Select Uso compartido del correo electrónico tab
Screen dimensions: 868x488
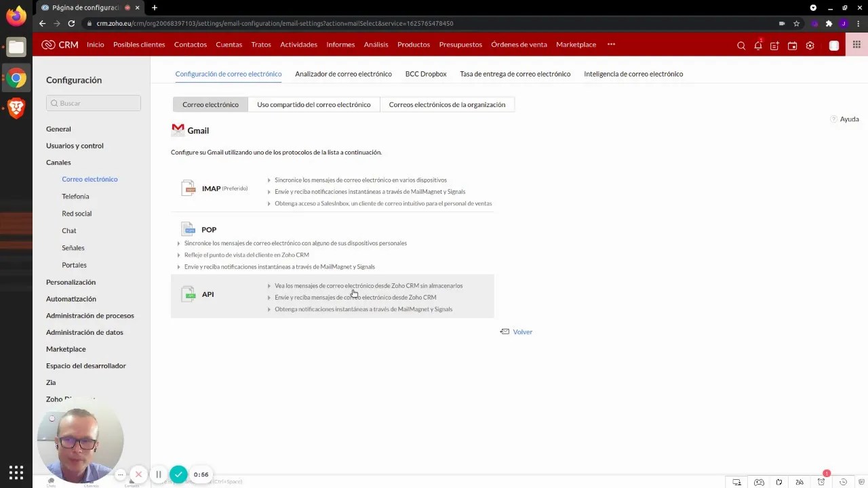[x=313, y=104]
